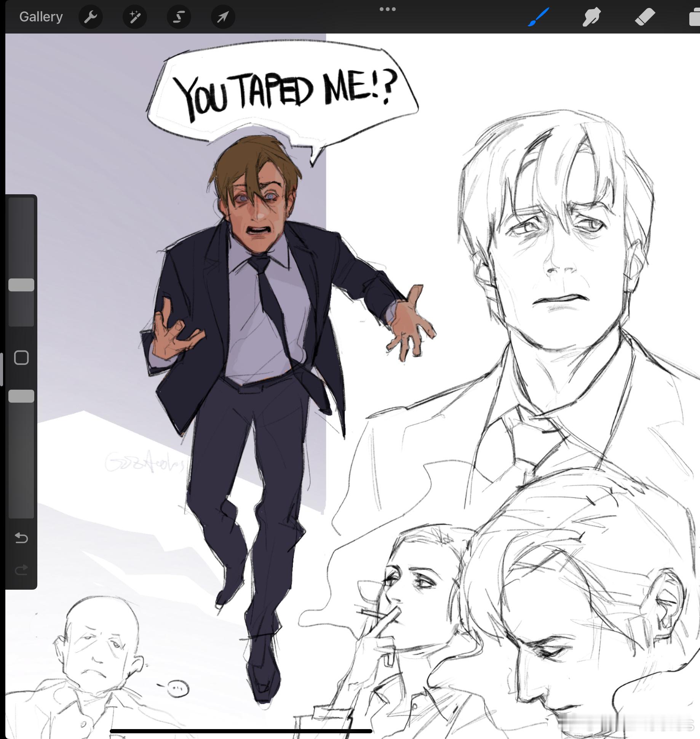Select the Brush tool
Screen dimensions: 700x739
click(539, 17)
